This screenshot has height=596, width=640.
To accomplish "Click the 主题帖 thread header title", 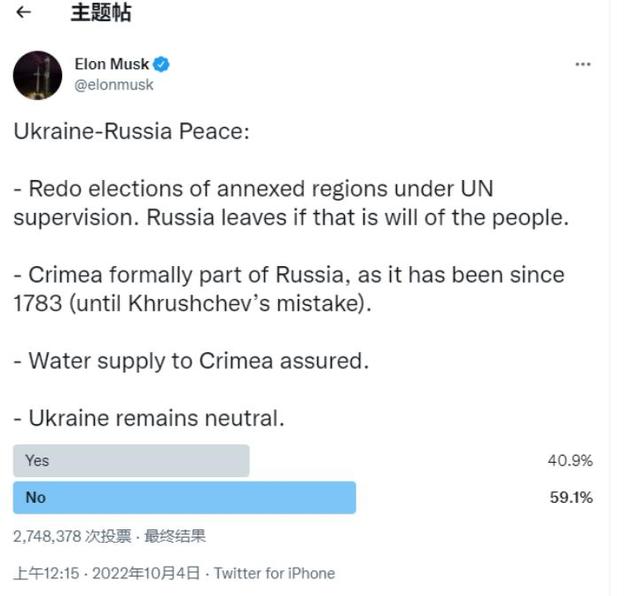I will [x=101, y=12].
